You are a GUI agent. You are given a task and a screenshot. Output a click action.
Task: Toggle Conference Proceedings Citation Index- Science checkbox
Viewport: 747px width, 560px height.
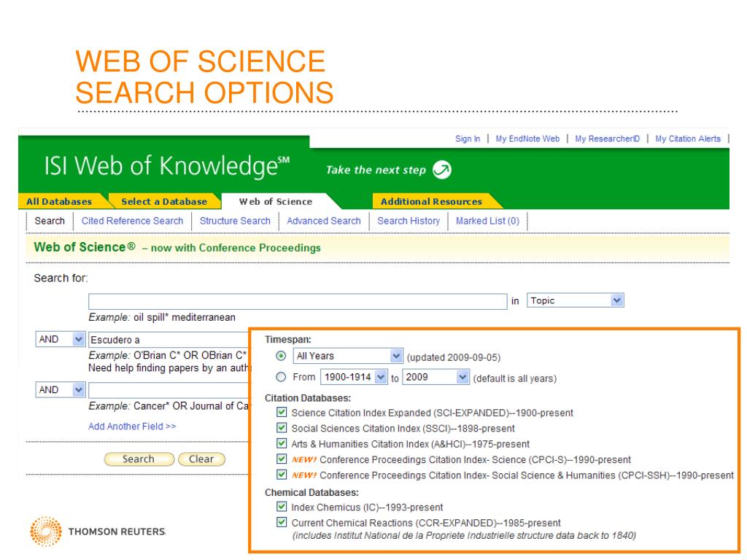pos(282,459)
